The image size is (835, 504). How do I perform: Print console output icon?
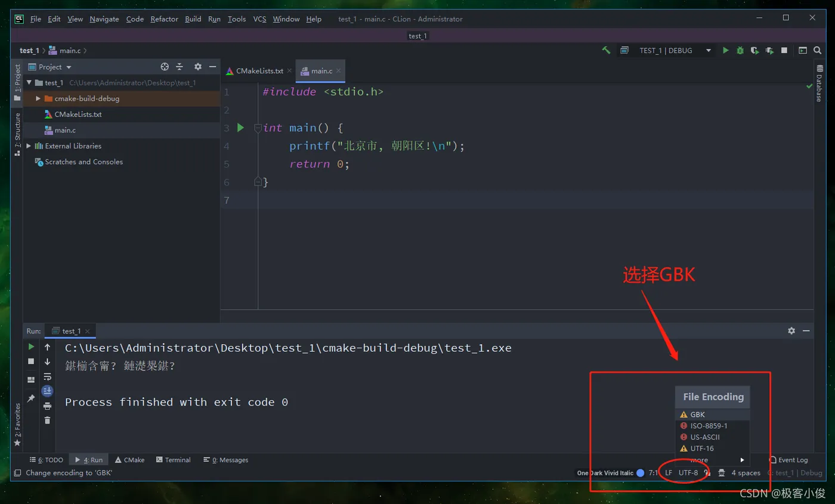[48, 406]
